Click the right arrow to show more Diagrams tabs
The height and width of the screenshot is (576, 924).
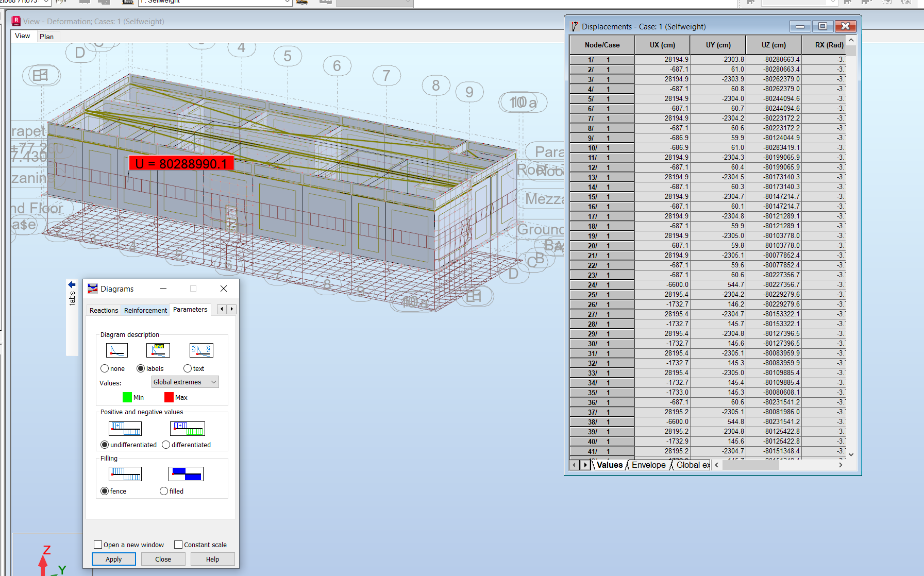tap(232, 309)
